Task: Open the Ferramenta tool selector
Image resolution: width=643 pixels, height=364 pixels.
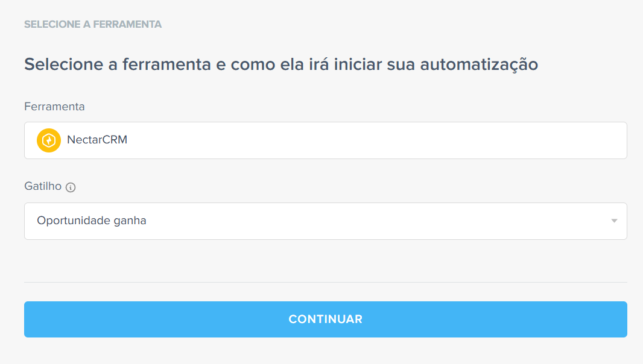Action: click(x=325, y=140)
